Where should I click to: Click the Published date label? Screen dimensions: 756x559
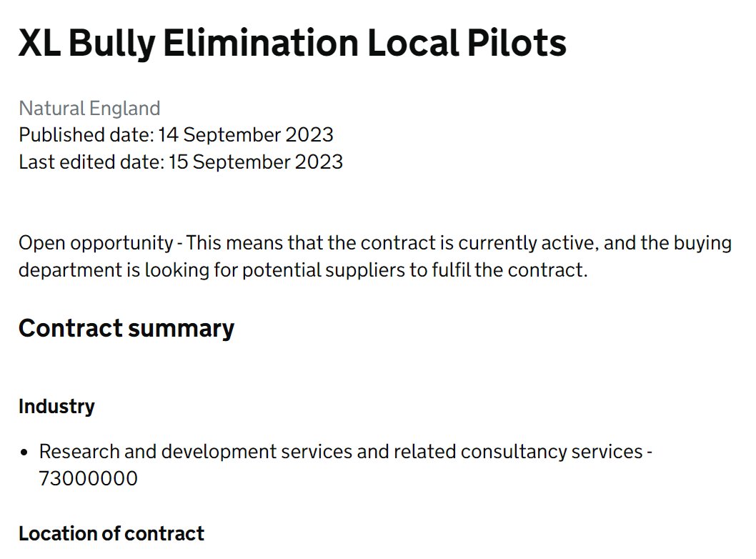[86, 135]
